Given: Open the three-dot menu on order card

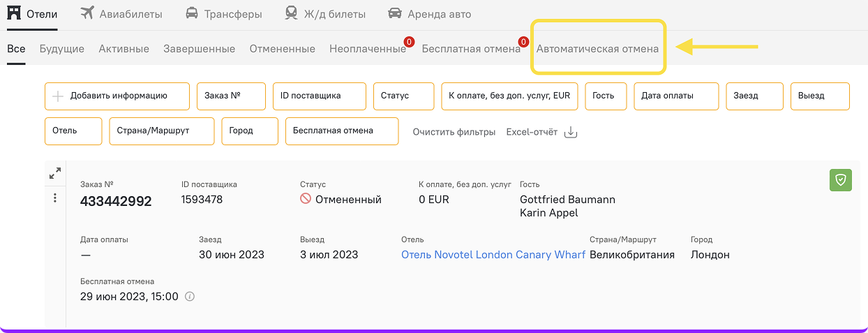Looking at the screenshot, I should 55,198.
